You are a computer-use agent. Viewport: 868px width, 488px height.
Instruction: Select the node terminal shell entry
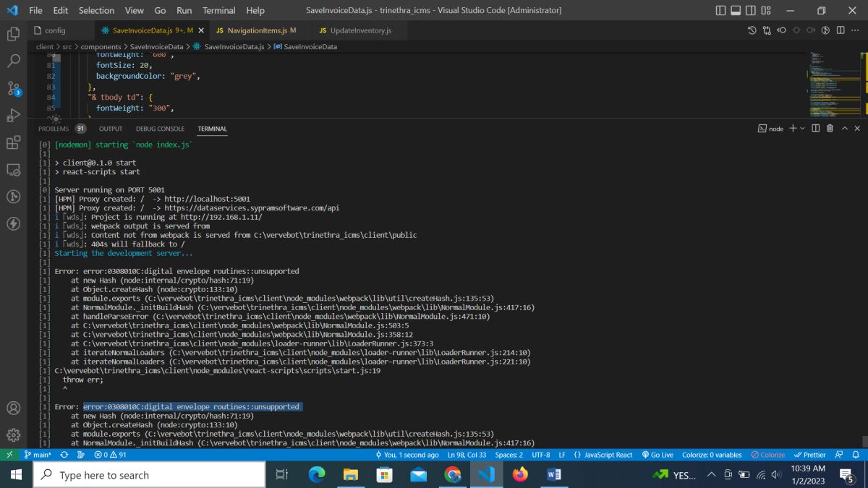[770, 128]
